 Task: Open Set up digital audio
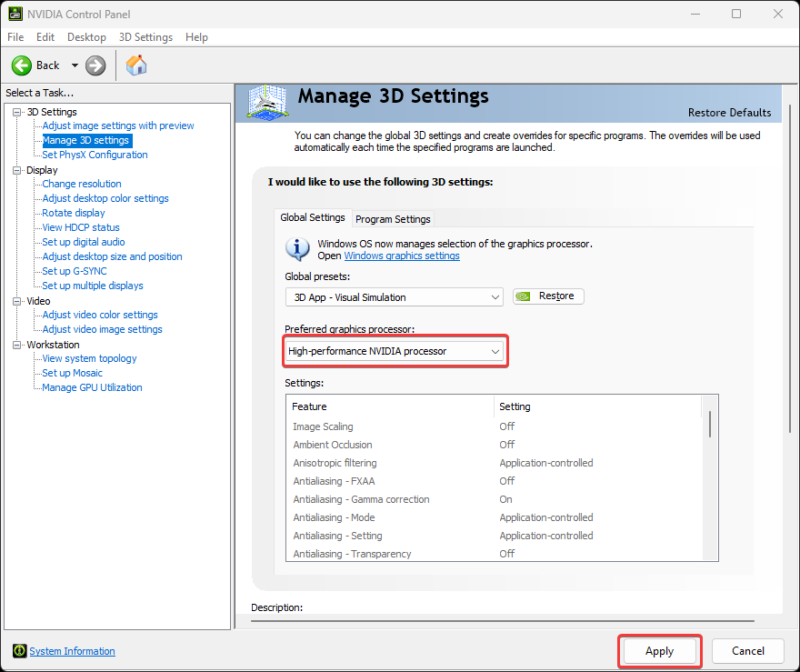click(x=83, y=242)
